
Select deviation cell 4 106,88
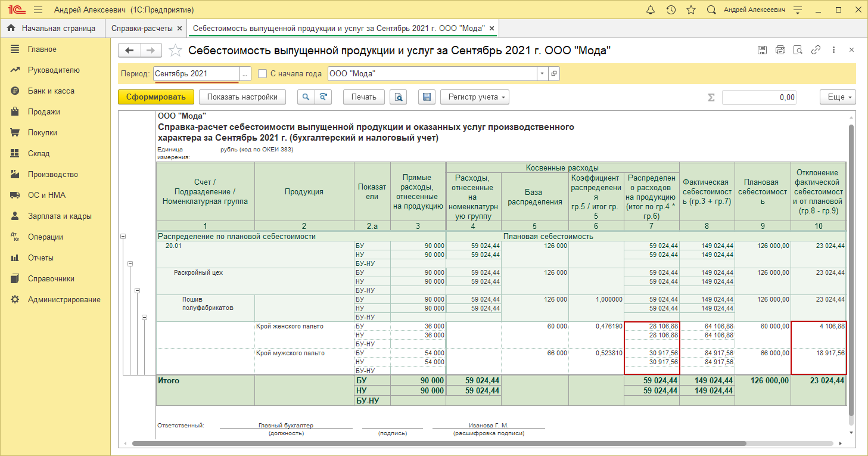point(819,326)
